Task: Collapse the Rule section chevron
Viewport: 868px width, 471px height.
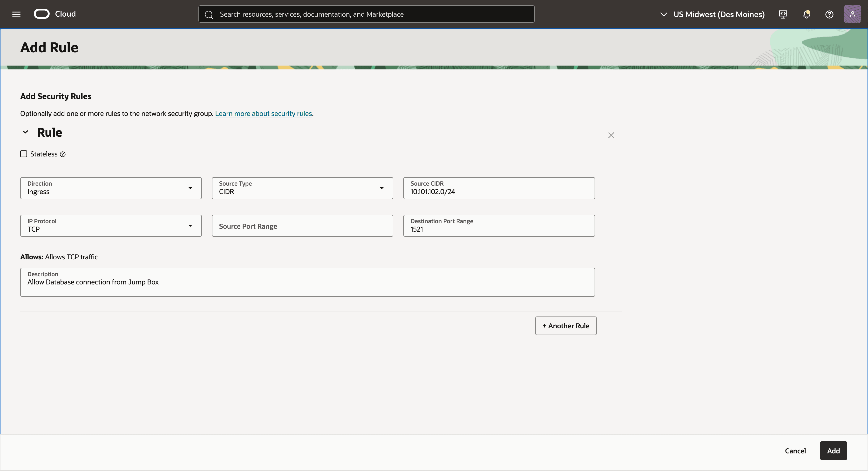Action: [x=25, y=132]
